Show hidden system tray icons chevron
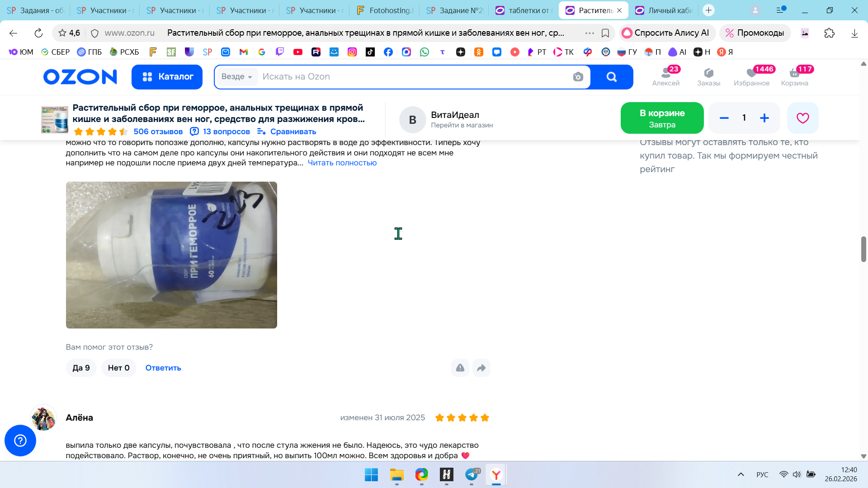Screen dimensions: 868x488 (741, 474)
